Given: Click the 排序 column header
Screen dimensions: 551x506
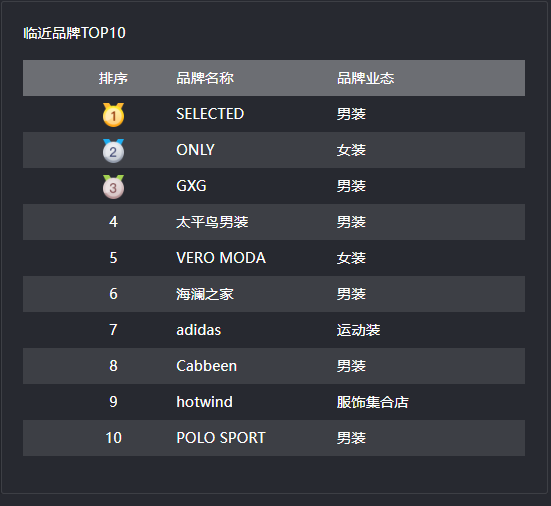Looking at the screenshot, I should [113, 78].
